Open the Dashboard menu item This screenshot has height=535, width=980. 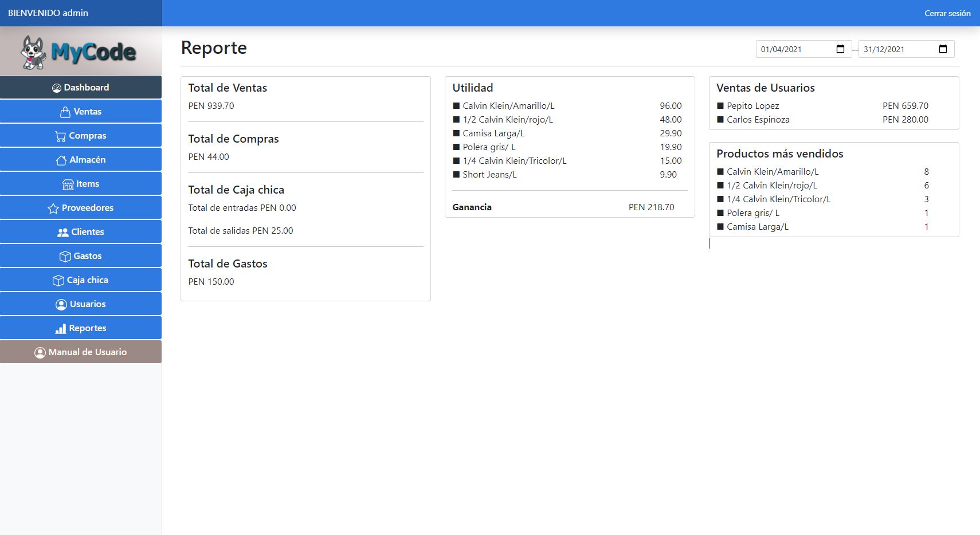pos(81,88)
